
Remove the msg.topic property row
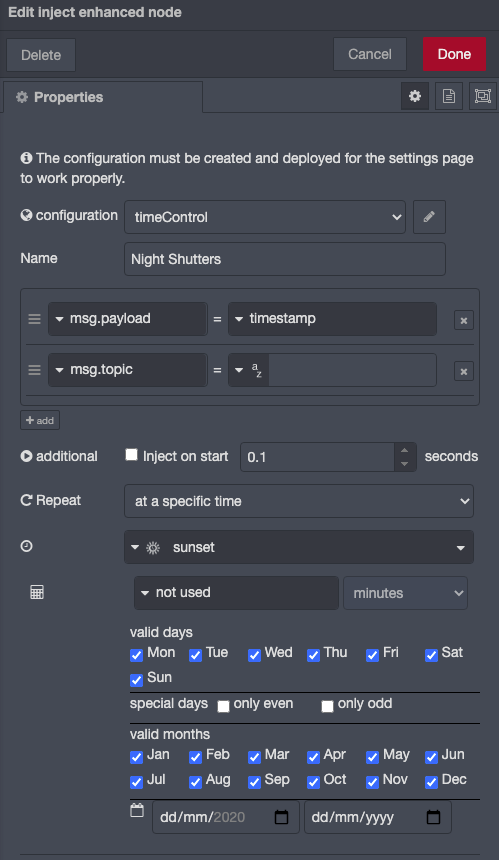click(464, 371)
